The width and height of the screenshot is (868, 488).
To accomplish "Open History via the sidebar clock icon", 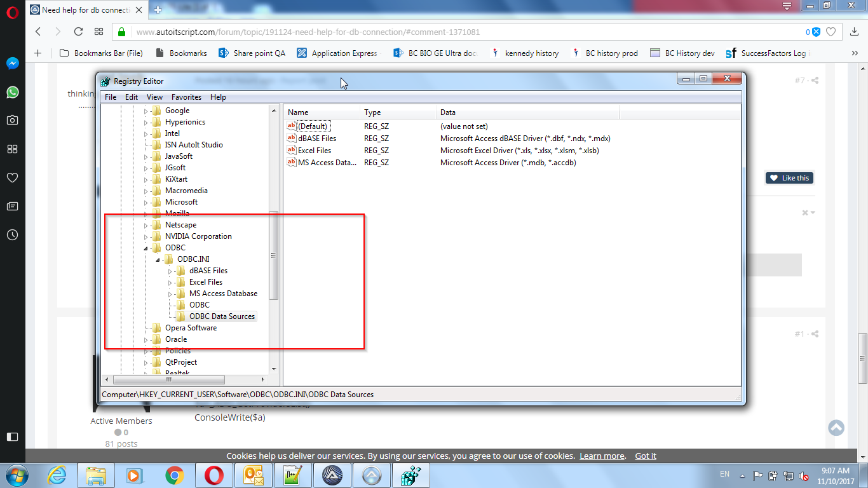I will coord(12,234).
